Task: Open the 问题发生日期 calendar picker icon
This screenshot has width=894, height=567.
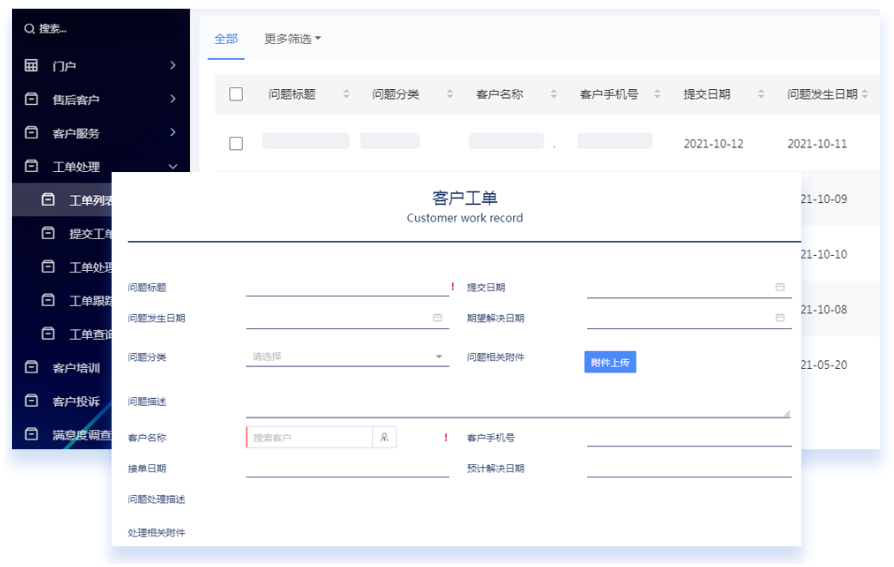Action: (x=437, y=318)
